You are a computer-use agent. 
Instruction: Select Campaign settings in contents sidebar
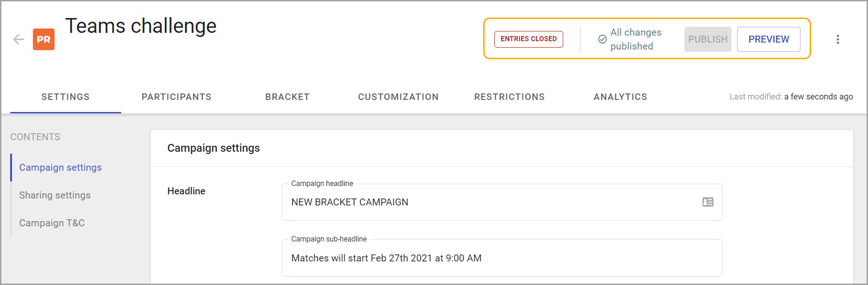point(61,167)
